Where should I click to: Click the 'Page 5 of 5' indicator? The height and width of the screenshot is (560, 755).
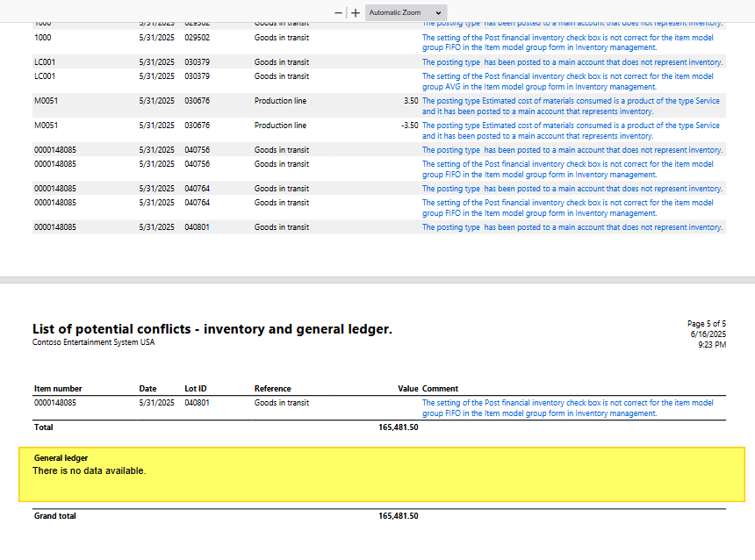706,324
